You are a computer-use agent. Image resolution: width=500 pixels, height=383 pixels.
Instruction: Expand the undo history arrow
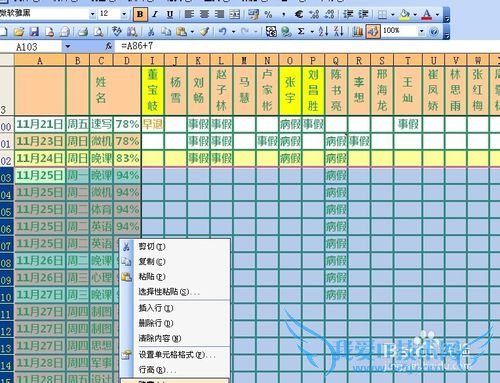pyautogui.click(x=233, y=32)
